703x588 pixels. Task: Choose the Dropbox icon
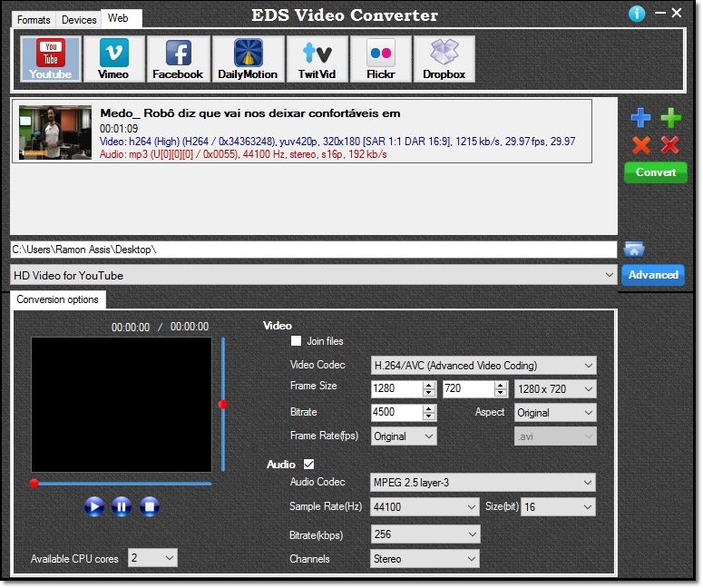(444, 59)
